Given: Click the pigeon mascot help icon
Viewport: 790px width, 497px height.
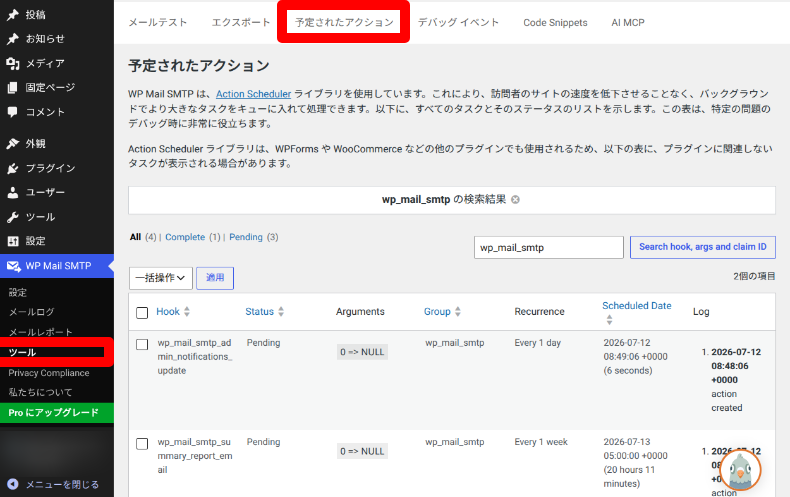Looking at the screenshot, I should pyautogui.click(x=740, y=470).
